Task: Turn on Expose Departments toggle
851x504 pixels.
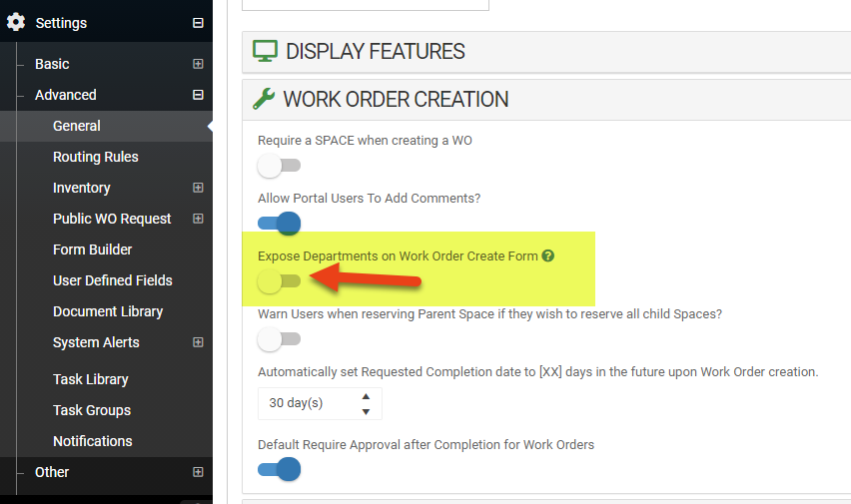Action: tap(279, 281)
